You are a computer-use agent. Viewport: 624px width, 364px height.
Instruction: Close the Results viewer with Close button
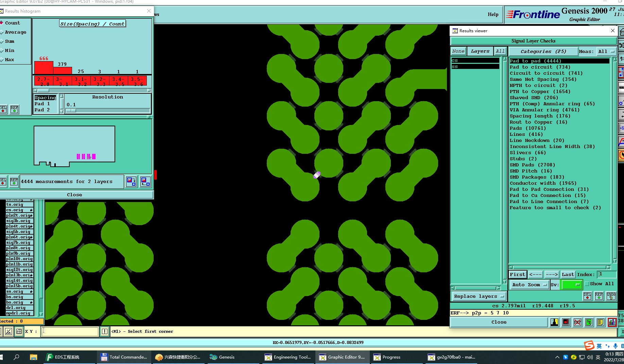[499, 322]
